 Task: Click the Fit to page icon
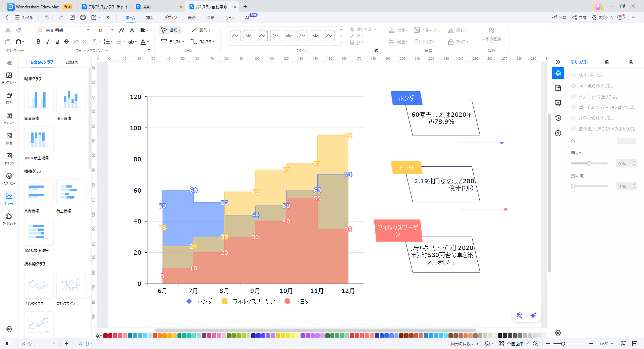(x=624, y=344)
